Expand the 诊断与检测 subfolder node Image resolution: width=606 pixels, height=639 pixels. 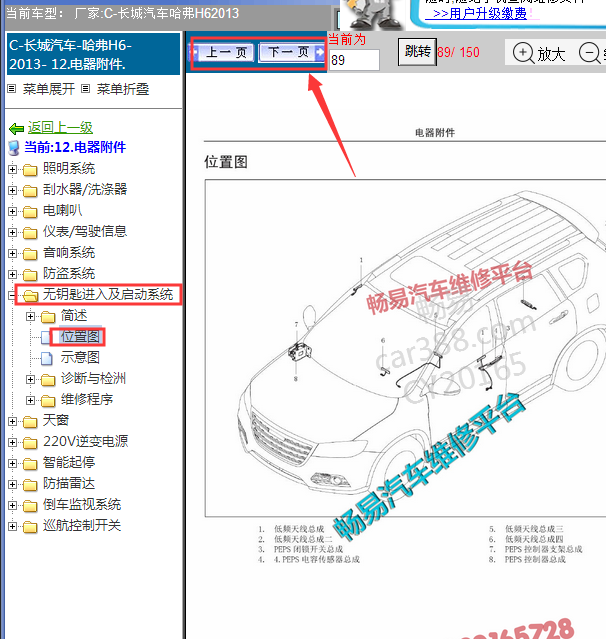coord(31,379)
